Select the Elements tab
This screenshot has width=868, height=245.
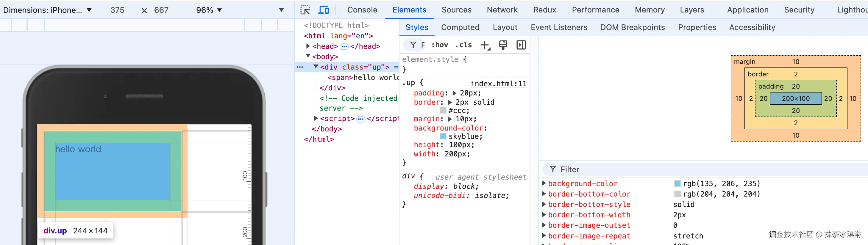(409, 10)
